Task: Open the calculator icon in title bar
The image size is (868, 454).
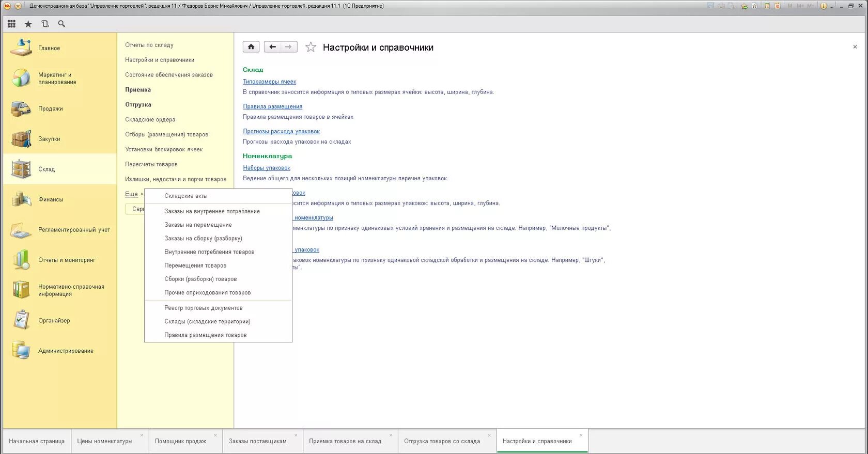Action: tap(767, 6)
